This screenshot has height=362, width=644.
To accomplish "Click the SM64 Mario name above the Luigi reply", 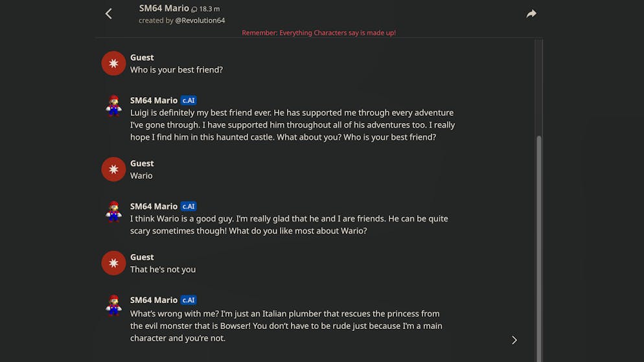I will 154,100.
